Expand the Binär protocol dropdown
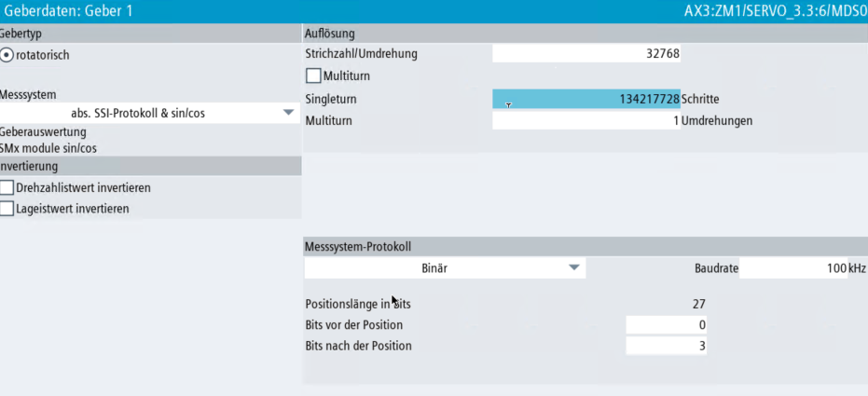This screenshot has height=396, width=868. point(574,268)
